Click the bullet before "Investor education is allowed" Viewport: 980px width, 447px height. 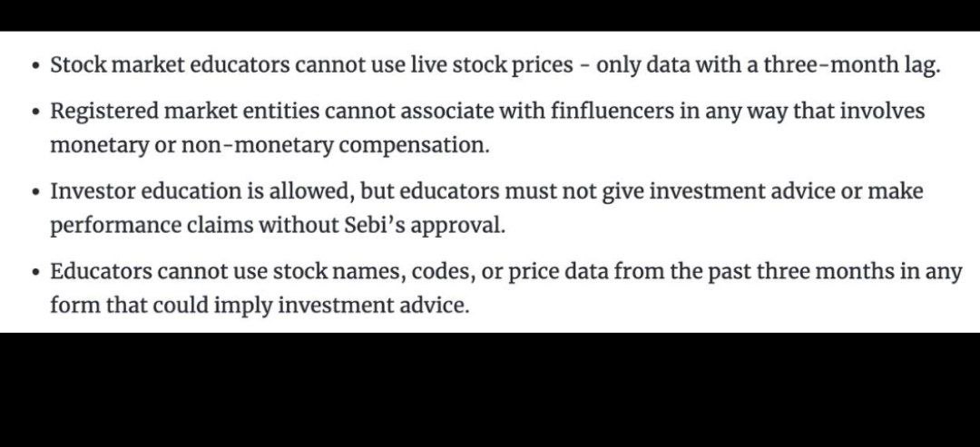(34, 192)
